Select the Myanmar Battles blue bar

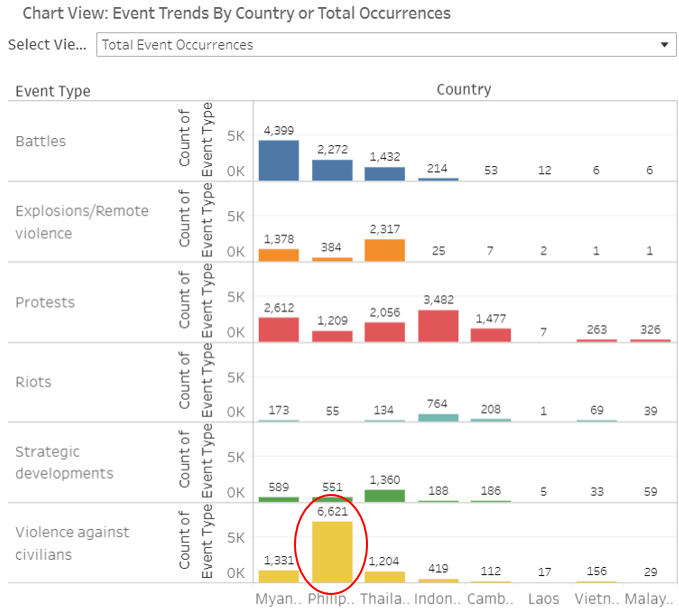(278, 160)
